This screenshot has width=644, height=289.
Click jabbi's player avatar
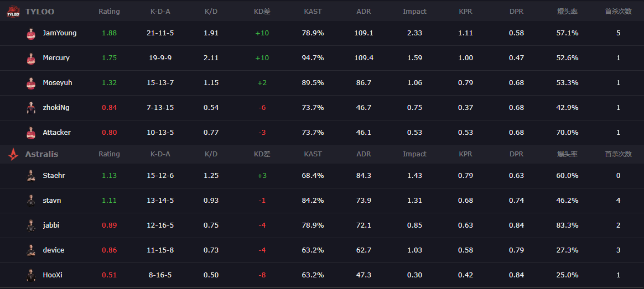tap(31, 225)
